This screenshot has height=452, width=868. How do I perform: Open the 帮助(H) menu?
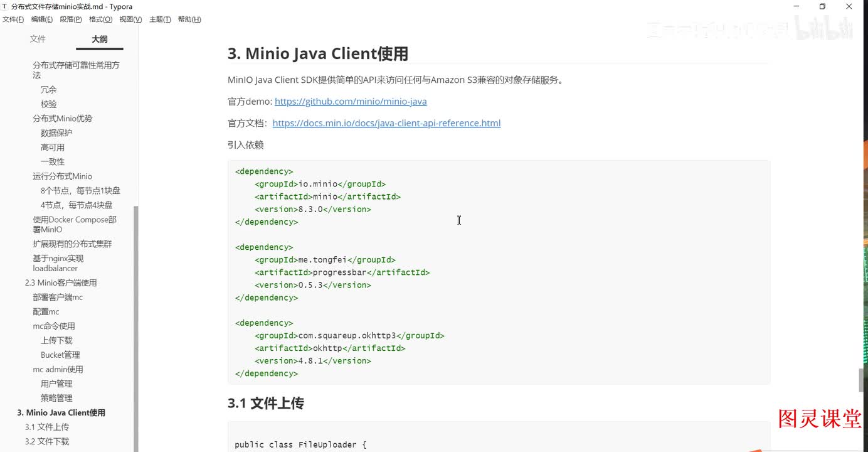(x=189, y=19)
